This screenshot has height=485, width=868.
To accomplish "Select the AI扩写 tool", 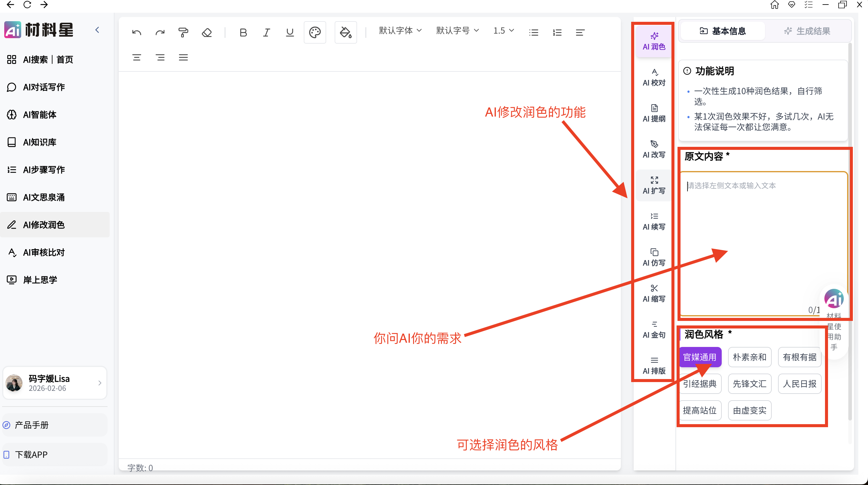I will (x=654, y=185).
